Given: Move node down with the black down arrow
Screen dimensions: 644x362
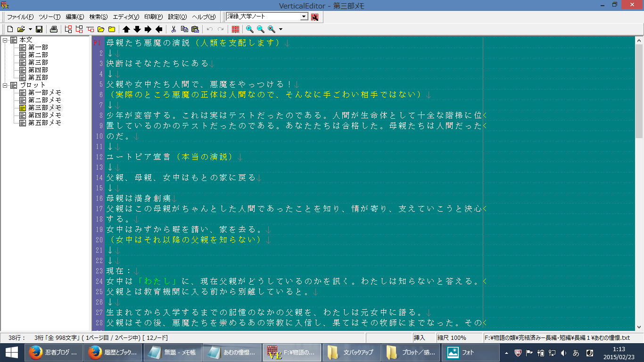Looking at the screenshot, I should 137,29.
